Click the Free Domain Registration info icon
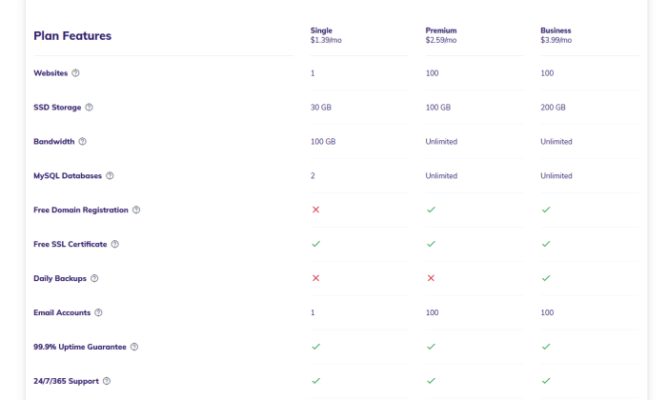667x400 pixels. (x=136, y=210)
